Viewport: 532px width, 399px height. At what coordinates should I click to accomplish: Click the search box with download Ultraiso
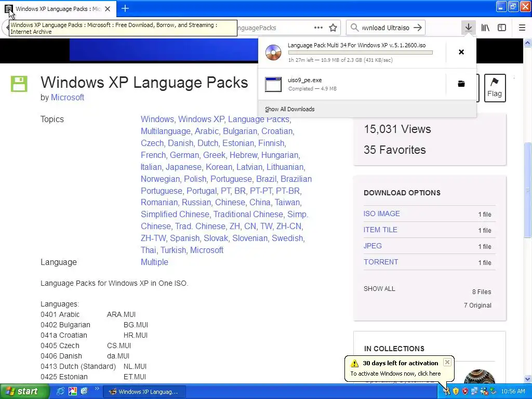386,28
